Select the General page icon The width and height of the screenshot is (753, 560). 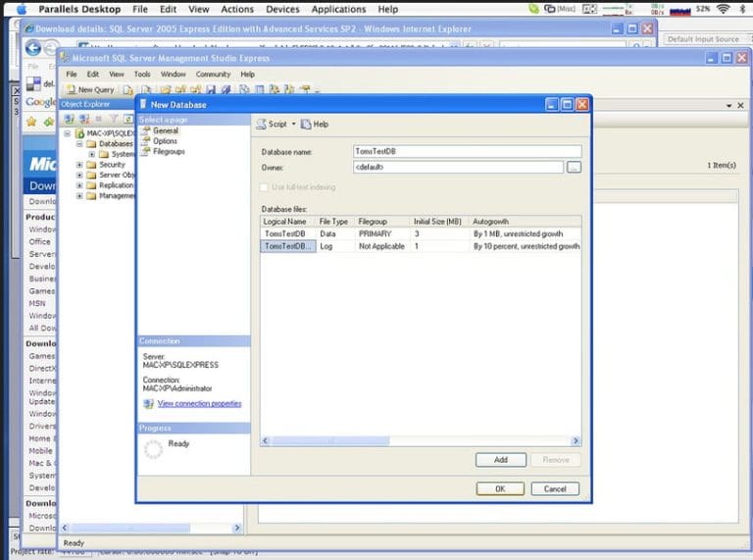(x=145, y=130)
